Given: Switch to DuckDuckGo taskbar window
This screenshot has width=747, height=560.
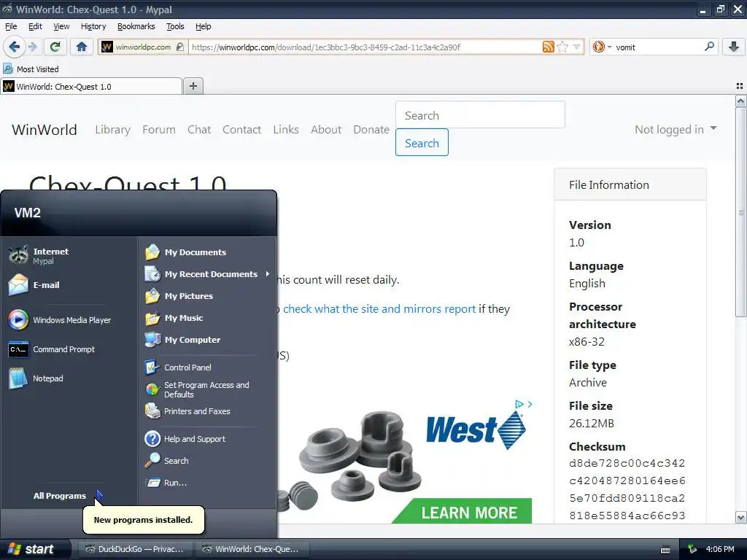Looking at the screenshot, I should click(136, 549).
